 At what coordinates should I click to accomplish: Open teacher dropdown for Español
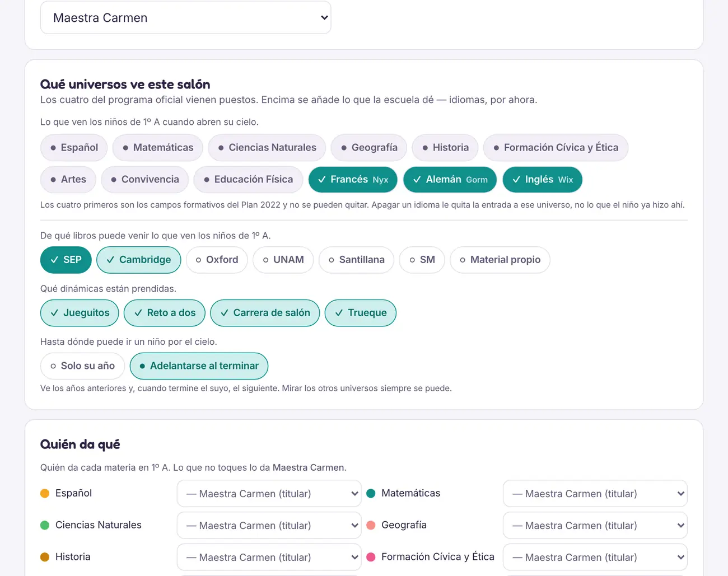269,494
